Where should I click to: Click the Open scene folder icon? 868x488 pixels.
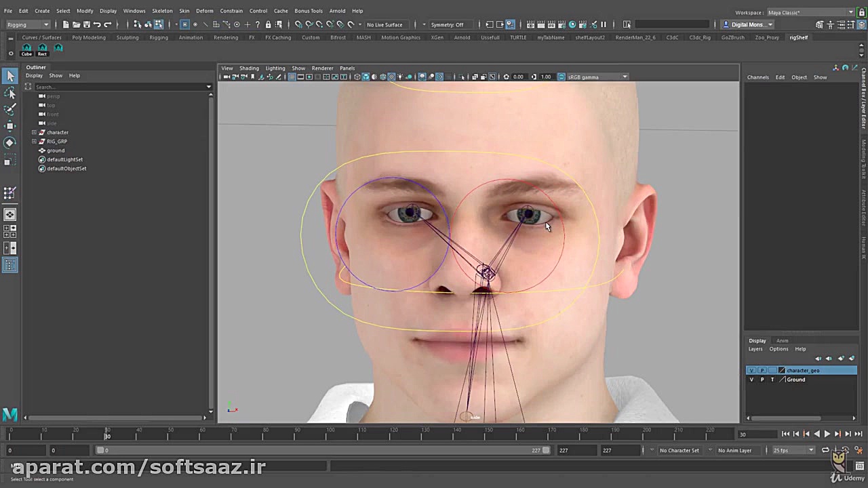click(x=76, y=24)
